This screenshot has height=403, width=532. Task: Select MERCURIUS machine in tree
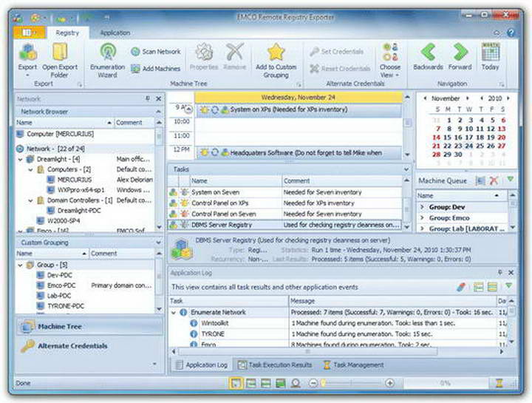[75, 180]
